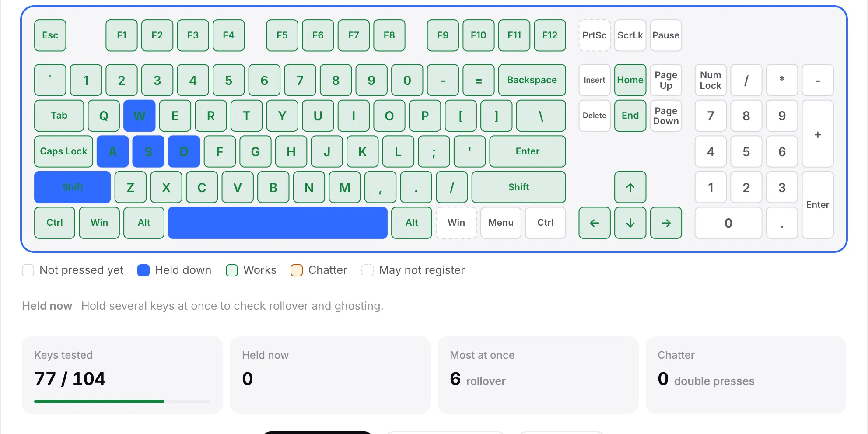The height and width of the screenshot is (434, 868).
Task: Click the Pause key
Action: click(666, 35)
